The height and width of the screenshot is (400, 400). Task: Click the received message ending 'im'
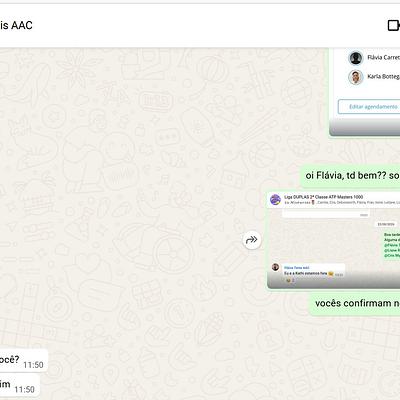tap(20, 385)
